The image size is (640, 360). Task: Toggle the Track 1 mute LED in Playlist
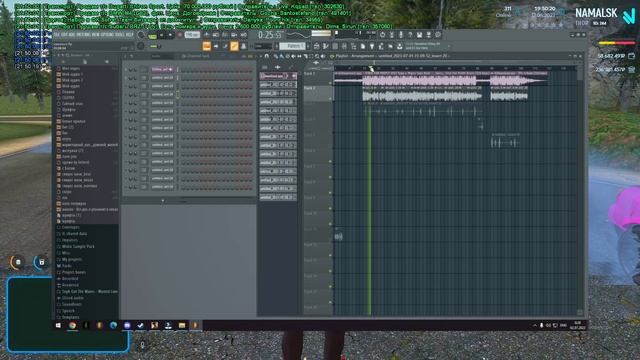[x=331, y=83]
